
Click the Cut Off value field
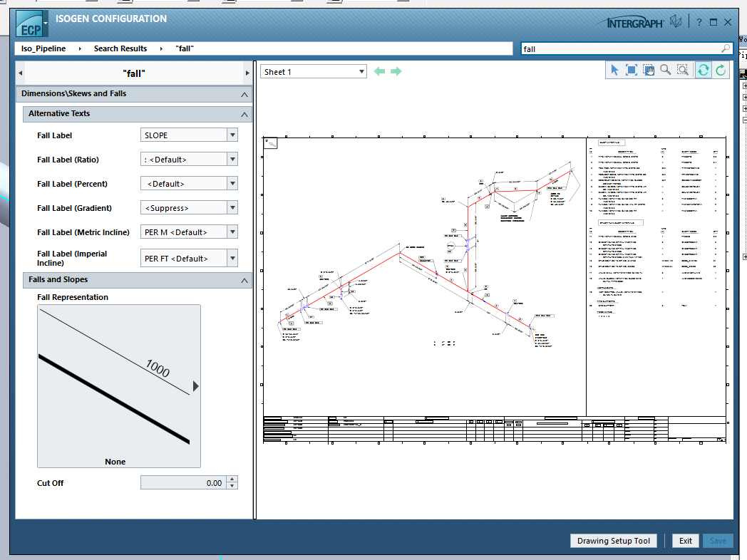tap(183, 482)
